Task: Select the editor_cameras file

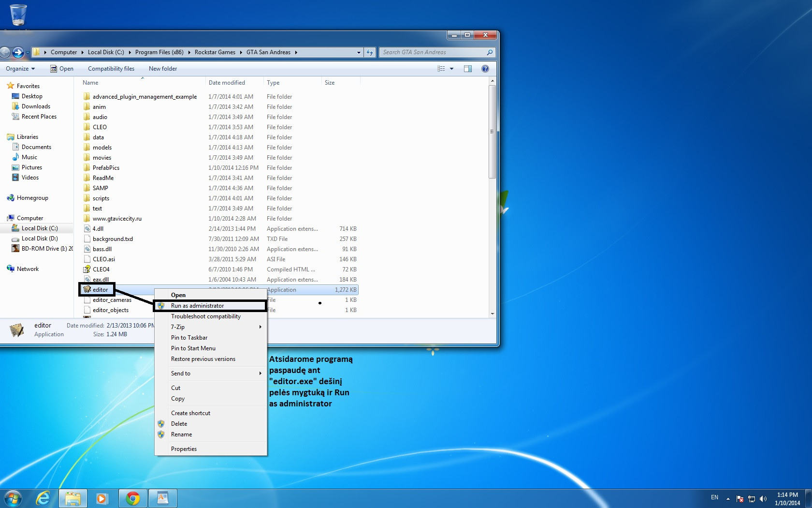Action: point(112,300)
